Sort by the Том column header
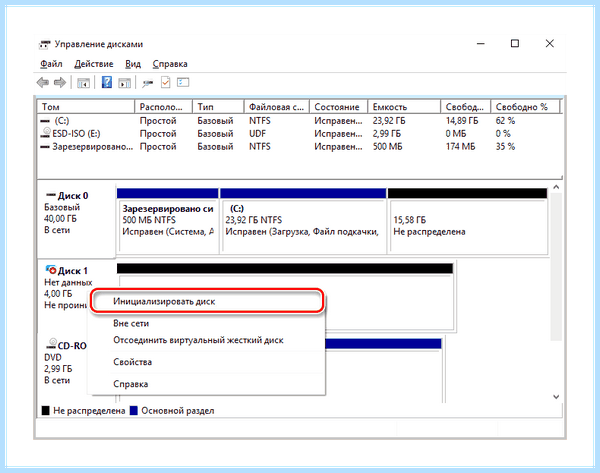600x473 pixels. point(86,107)
